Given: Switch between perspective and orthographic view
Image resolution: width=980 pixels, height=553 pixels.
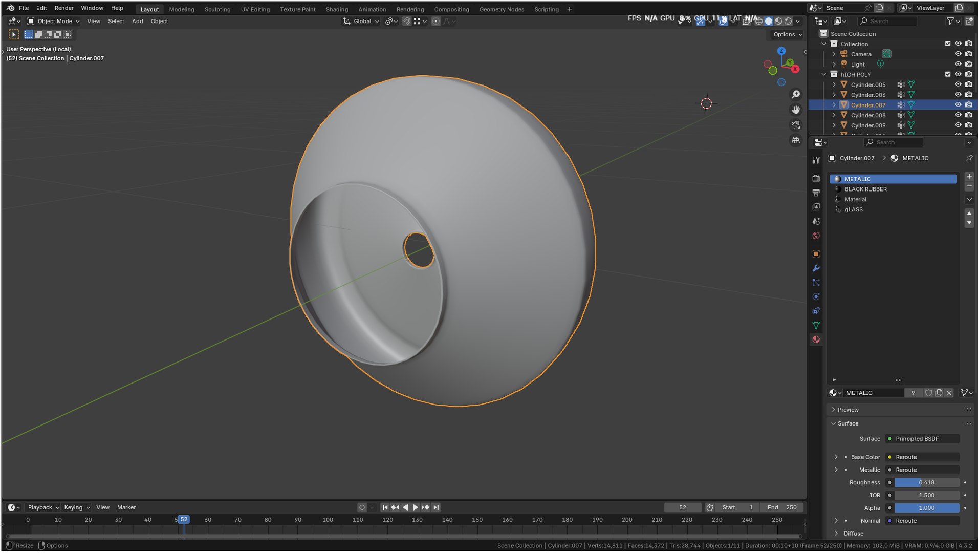Looking at the screenshot, I should pos(795,140).
